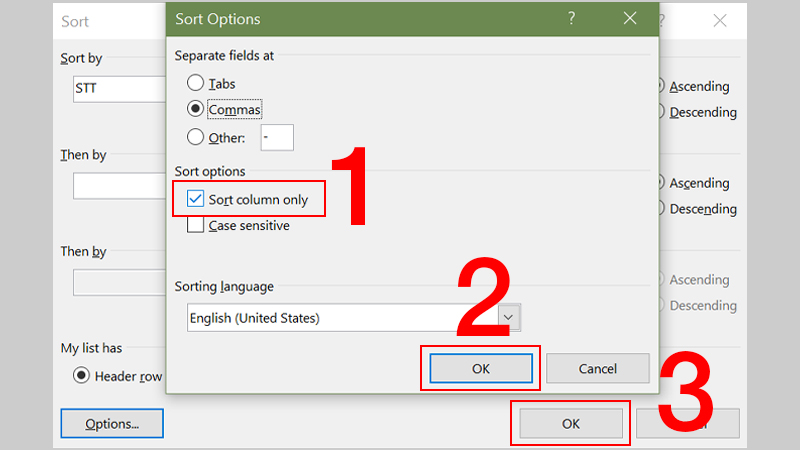
Task: Choose Descending for Sort by
Action: pos(660,112)
